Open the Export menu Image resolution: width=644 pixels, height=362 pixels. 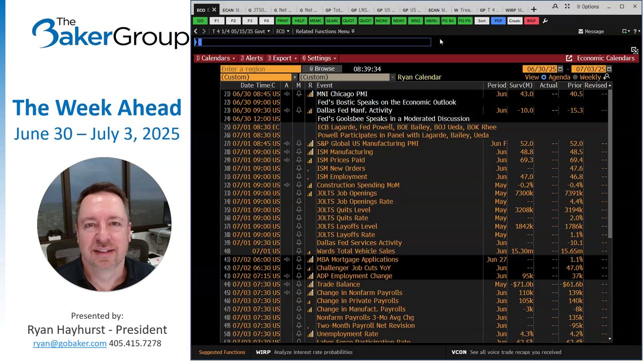coord(282,58)
